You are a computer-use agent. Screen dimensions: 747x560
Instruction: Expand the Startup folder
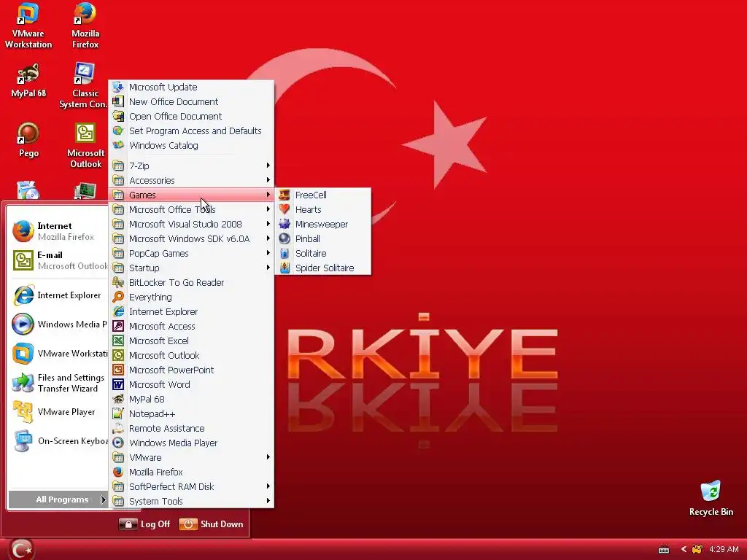[x=191, y=268]
